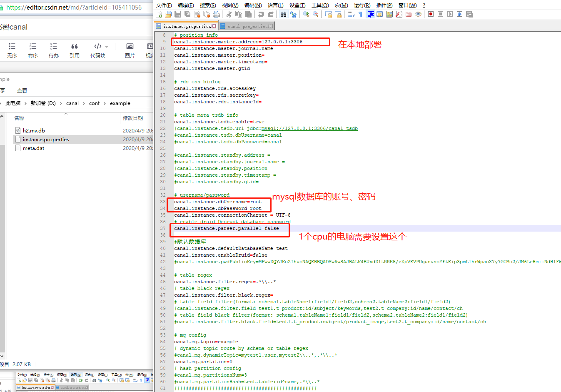The image size is (561, 392).
Task: Run macro multiple times icon
Action: click(459, 14)
